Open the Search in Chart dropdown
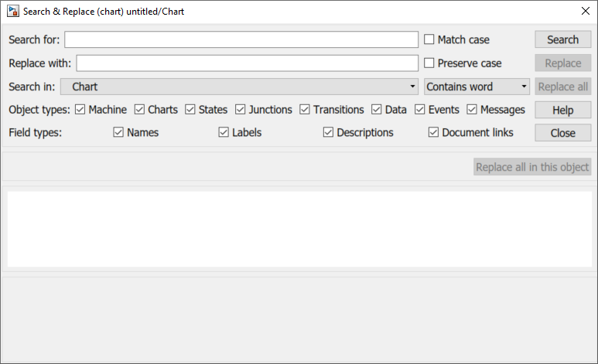 click(240, 87)
